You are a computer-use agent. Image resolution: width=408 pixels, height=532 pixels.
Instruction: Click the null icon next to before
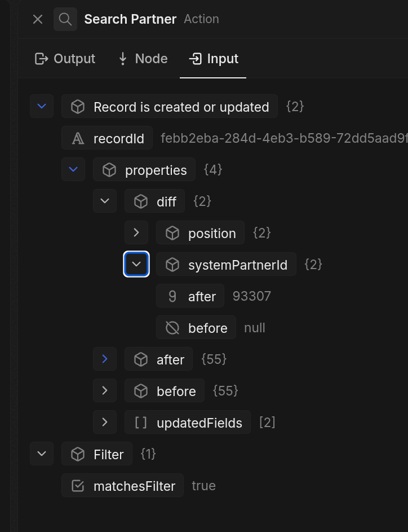coord(172,327)
